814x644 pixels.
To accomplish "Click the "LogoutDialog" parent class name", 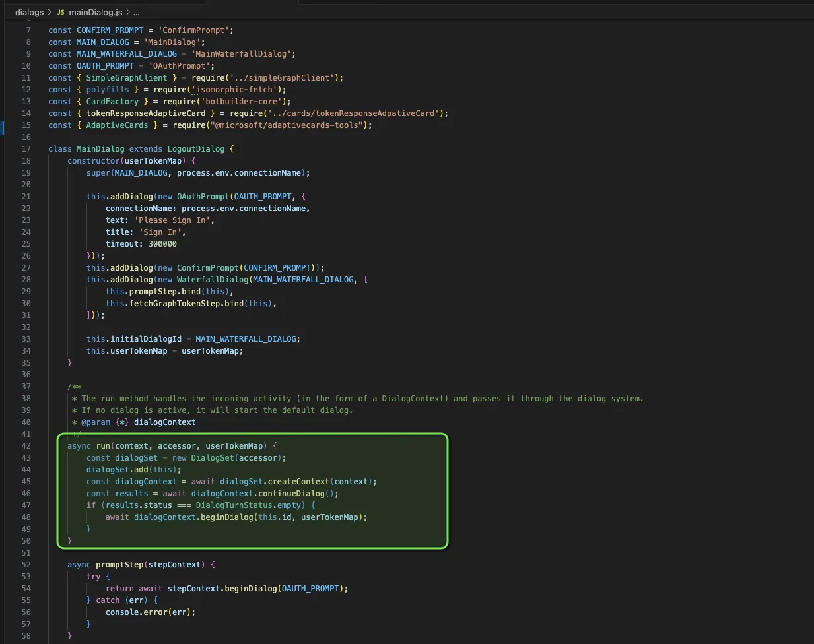I will pos(196,149).
